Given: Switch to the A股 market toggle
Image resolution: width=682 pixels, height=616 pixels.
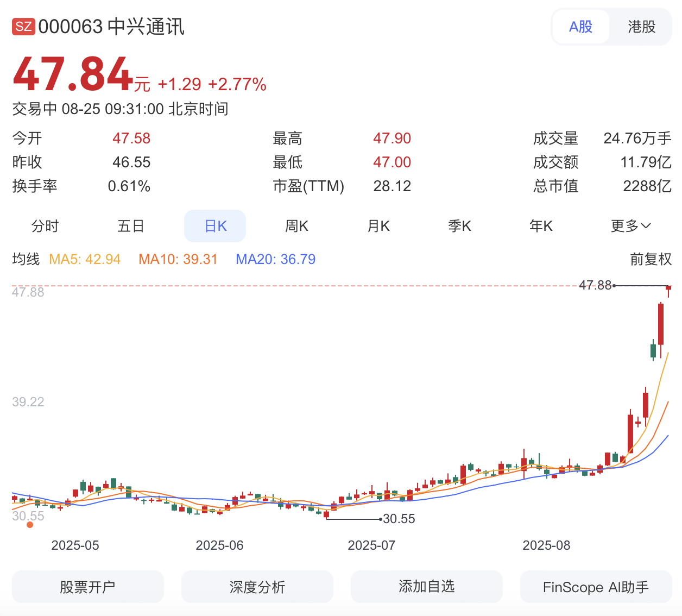Looking at the screenshot, I should [580, 27].
